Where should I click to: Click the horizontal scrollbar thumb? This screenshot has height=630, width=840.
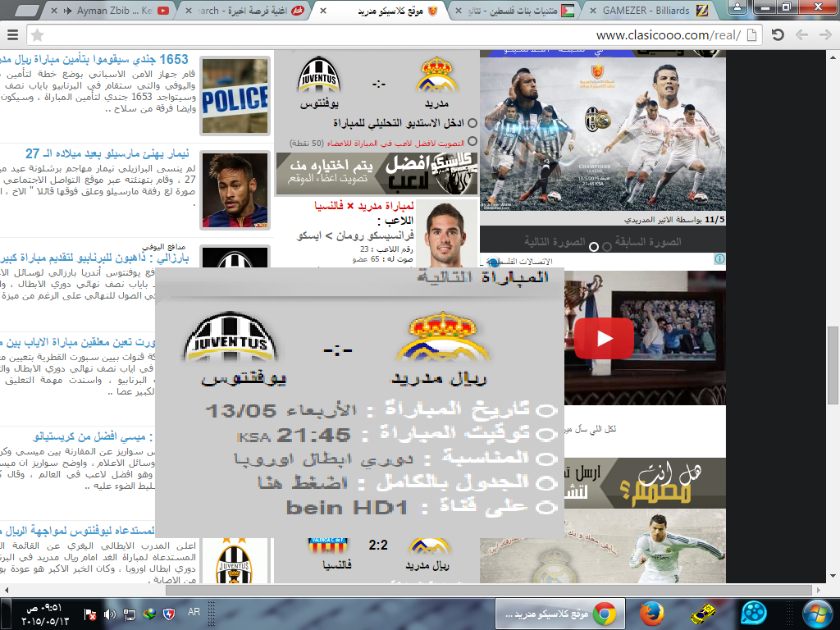coord(489,590)
